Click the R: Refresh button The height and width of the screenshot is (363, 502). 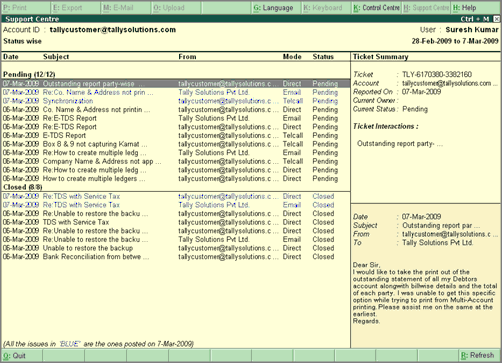(x=479, y=356)
